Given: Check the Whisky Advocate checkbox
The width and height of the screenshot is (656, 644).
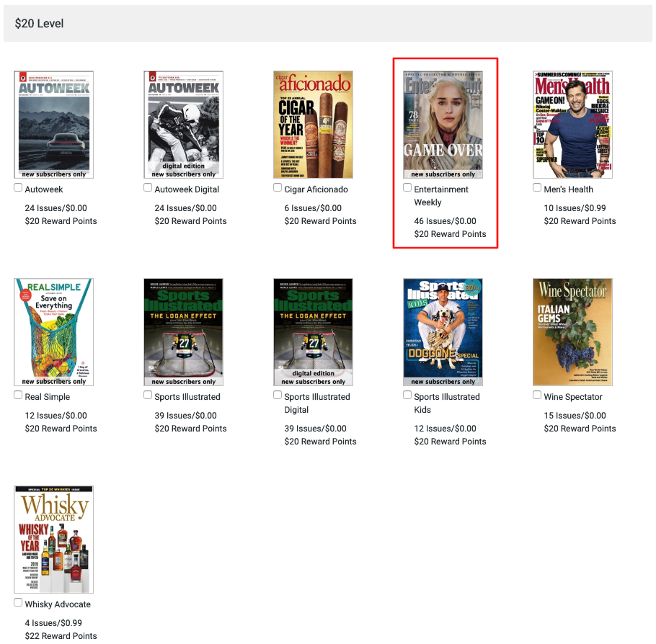Looking at the screenshot, I should pos(18,602).
